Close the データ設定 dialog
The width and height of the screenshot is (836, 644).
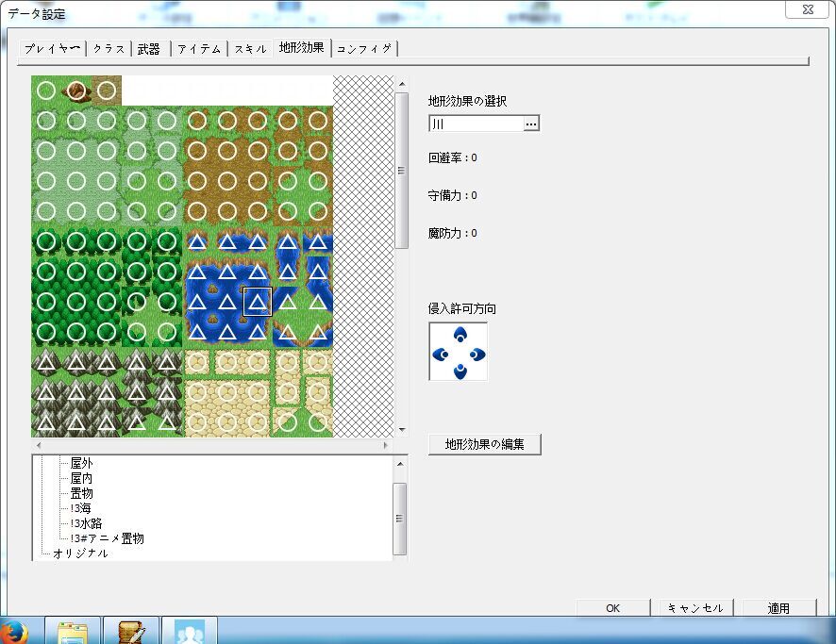pyautogui.click(x=808, y=9)
